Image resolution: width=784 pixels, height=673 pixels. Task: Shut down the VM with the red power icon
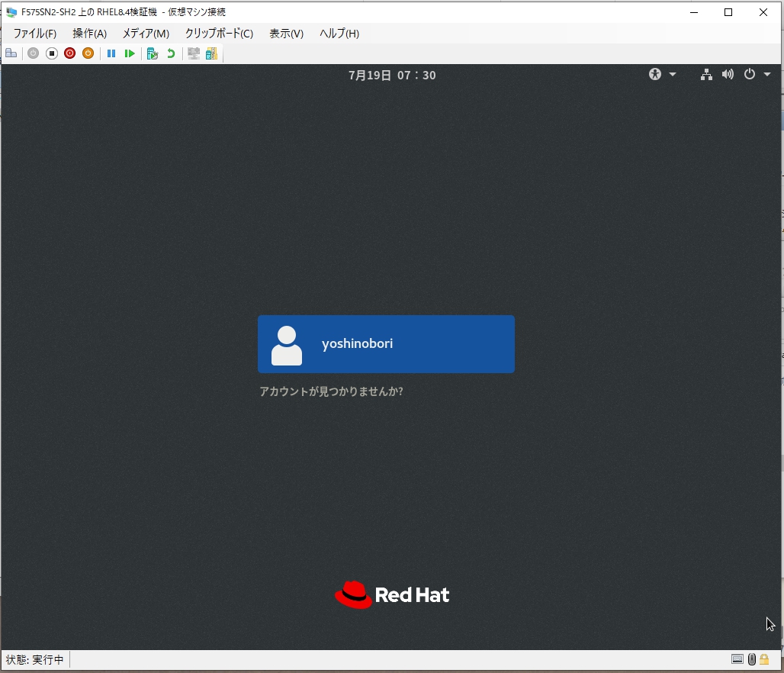(x=69, y=53)
